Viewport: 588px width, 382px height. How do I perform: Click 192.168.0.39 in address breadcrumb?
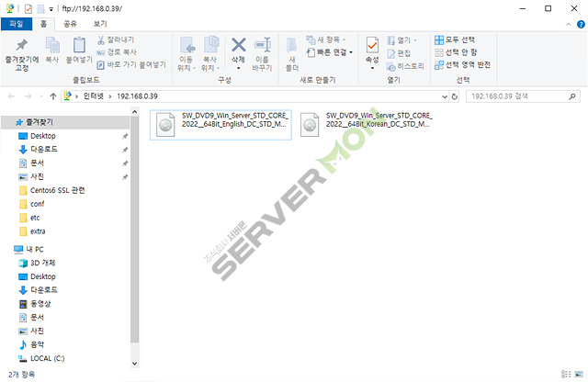pyautogui.click(x=137, y=96)
